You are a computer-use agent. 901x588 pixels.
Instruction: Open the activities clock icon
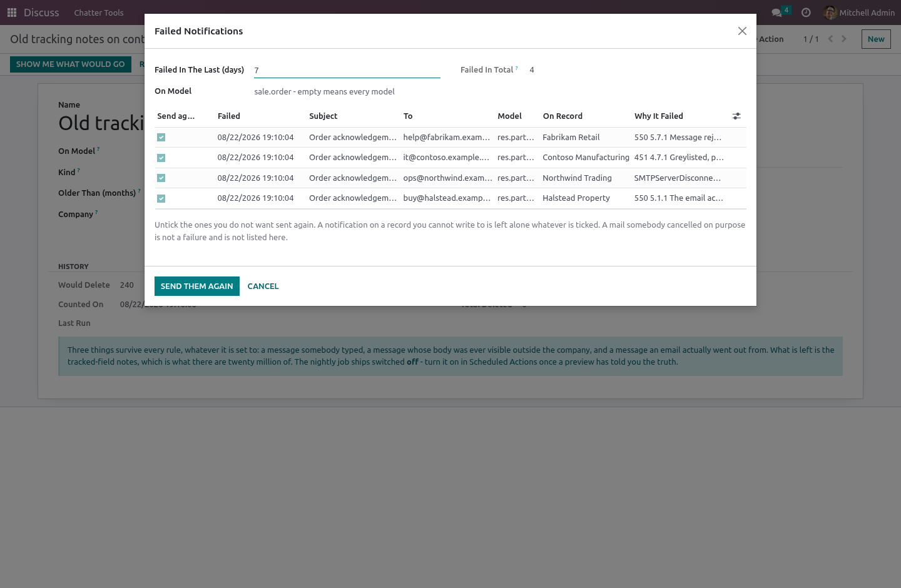click(806, 13)
